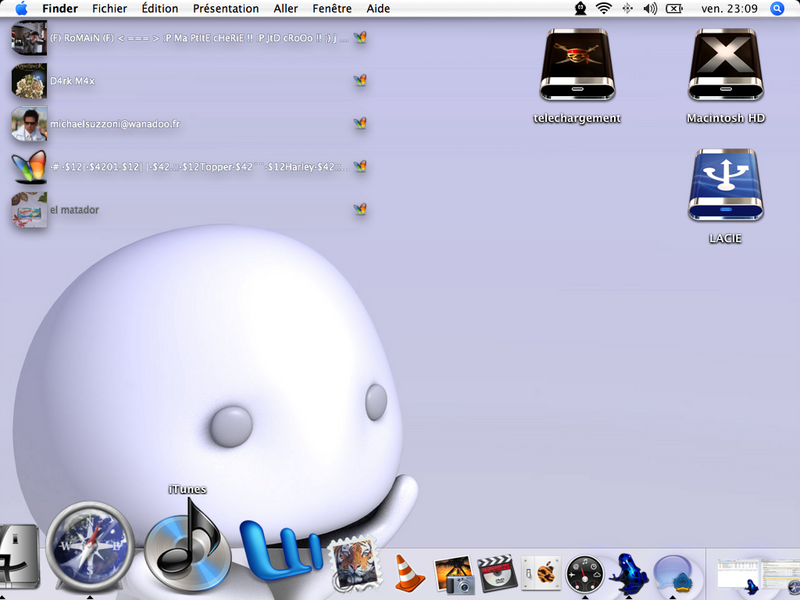Click the faded icon between Wi-Fi and volume
This screenshot has width=800, height=600.
click(628, 8)
